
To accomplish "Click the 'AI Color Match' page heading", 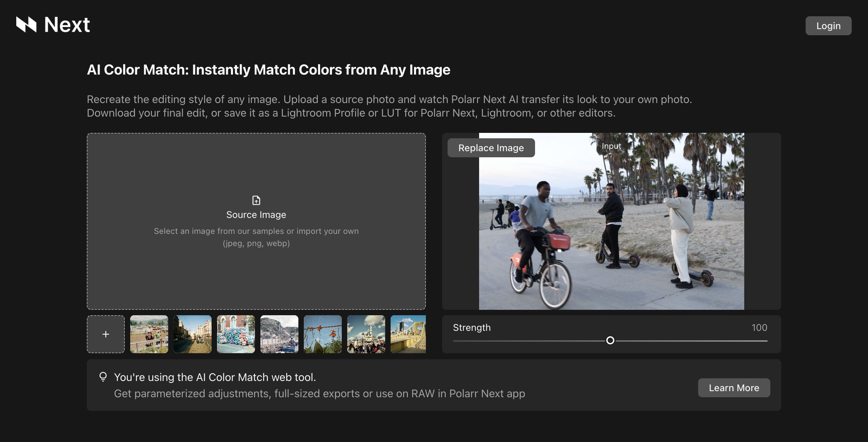I will pos(269,70).
